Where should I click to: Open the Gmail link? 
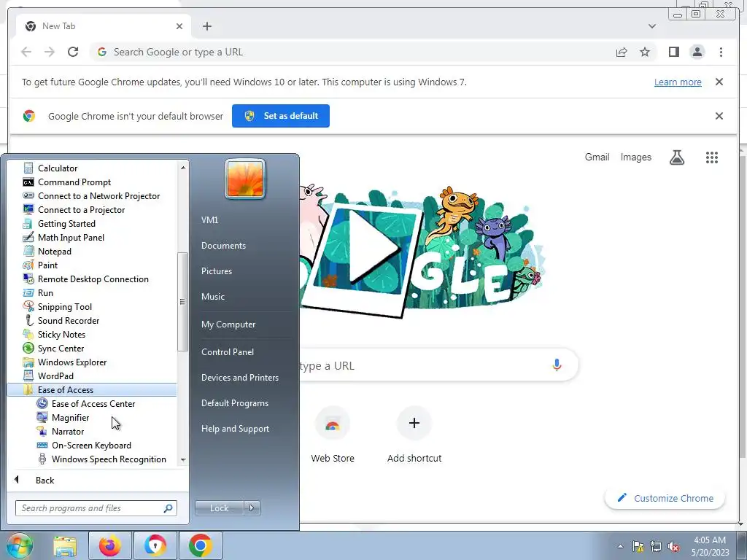point(597,157)
